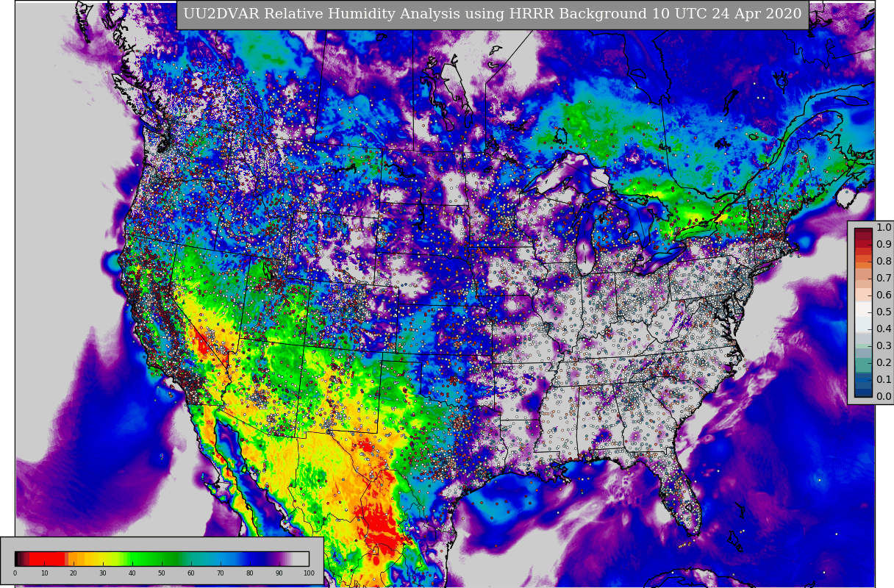Click the 0.0 label on the vertical colorbar

tap(884, 397)
